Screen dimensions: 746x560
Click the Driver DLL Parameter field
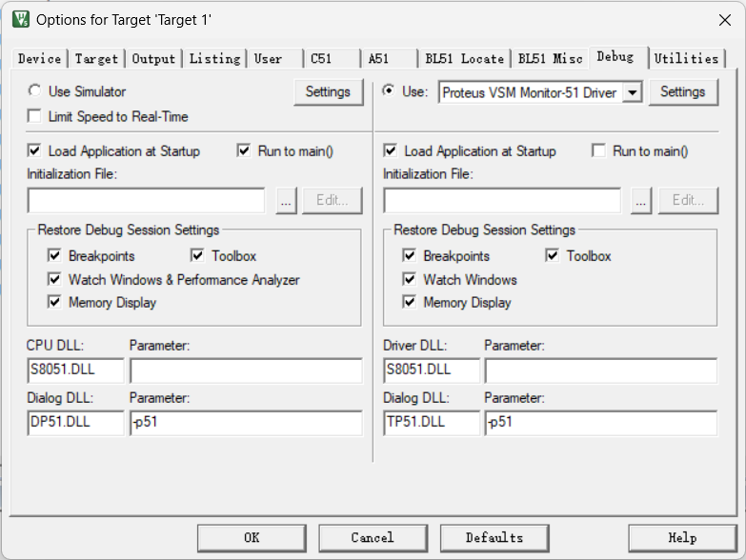(601, 370)
